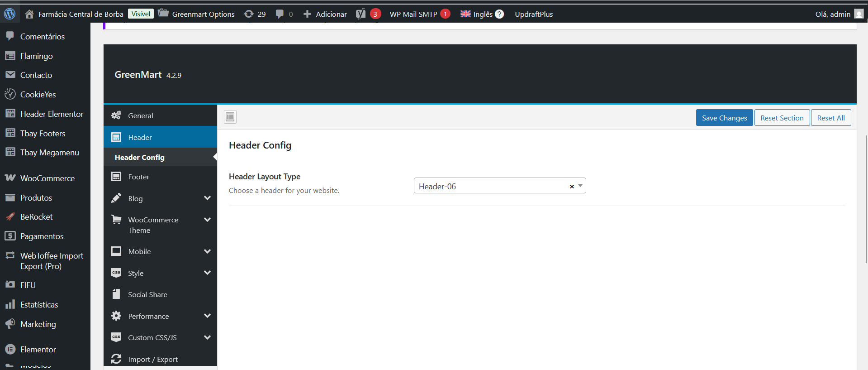Open the Header Config sub-item
The height and width of the screenshot is (370, 868).
(x=161, y=157)
